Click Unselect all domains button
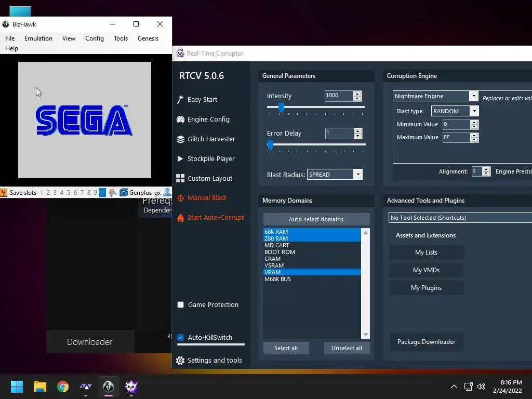This screenshot has width=532, height=399. 347,348
